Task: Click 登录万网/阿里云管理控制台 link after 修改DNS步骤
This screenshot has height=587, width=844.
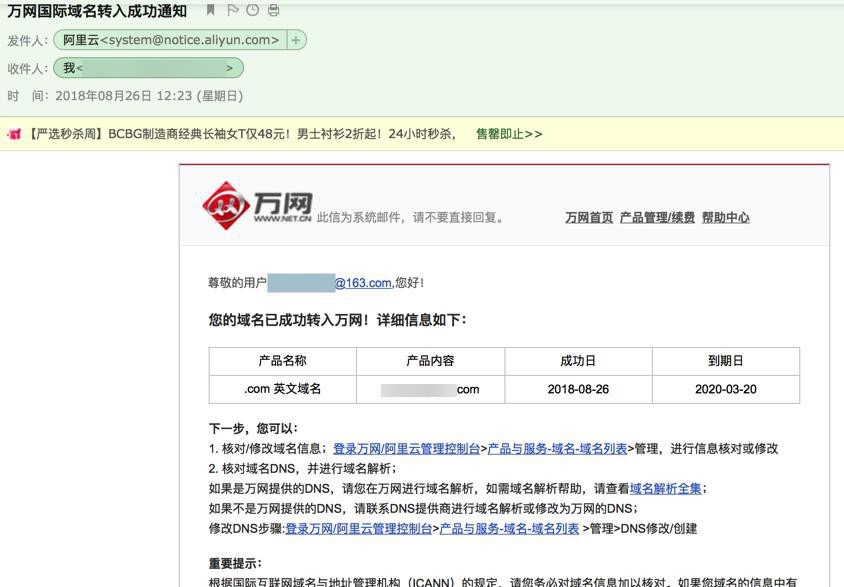Action: tap(358, 528)
